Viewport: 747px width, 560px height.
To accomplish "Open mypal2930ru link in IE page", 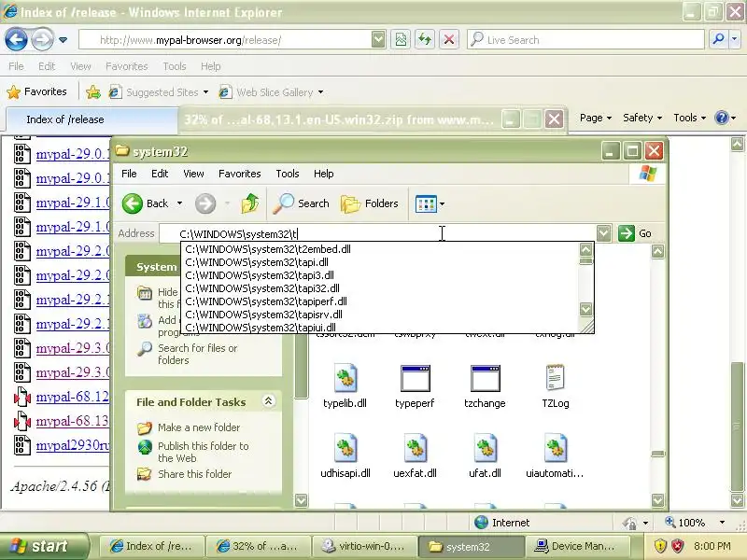I will coord(73,445).
